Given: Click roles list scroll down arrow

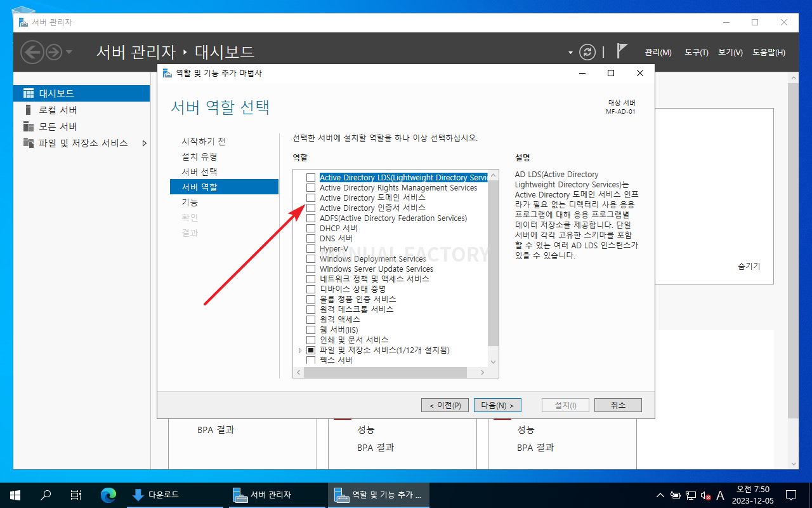Looking at the screenshot, I should point(494,361).
